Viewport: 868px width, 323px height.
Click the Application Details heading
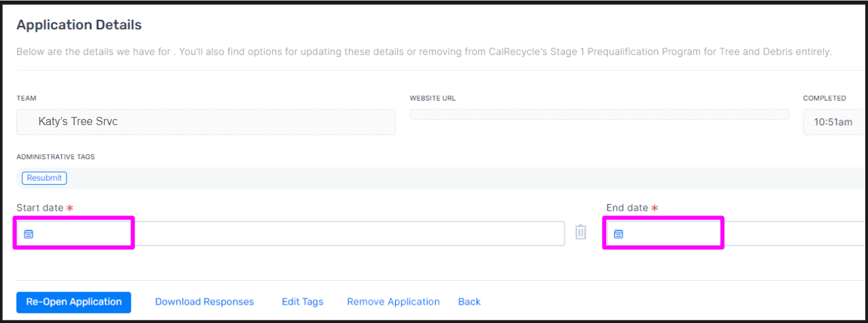[x=79, y=25]
